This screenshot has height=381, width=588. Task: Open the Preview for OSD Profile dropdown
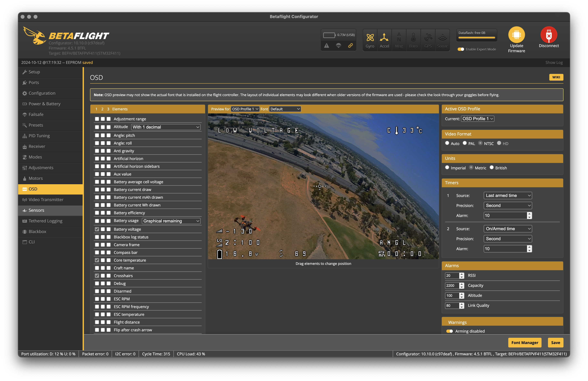pyautogui.click(x=245, y=109)
